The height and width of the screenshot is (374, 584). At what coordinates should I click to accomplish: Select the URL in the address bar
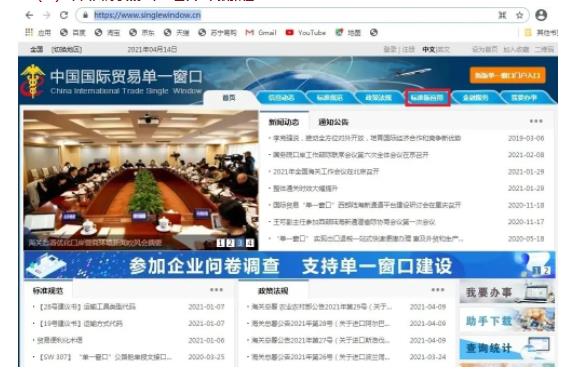tap(147, 15)
